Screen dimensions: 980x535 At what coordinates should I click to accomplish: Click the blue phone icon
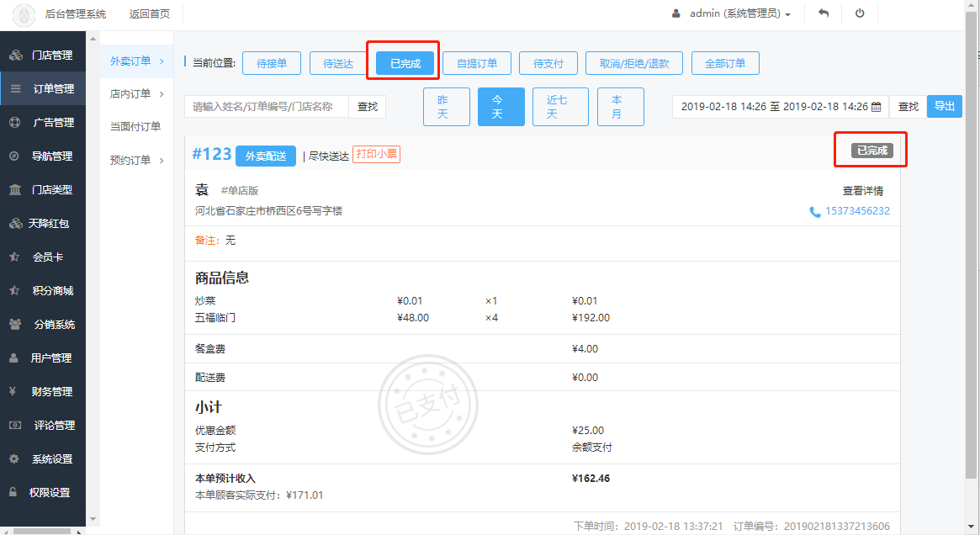(815, 212)
